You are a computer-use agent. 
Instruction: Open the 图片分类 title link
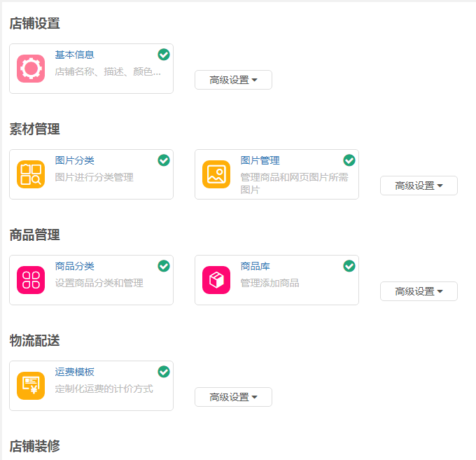click(x=75, y=160)
